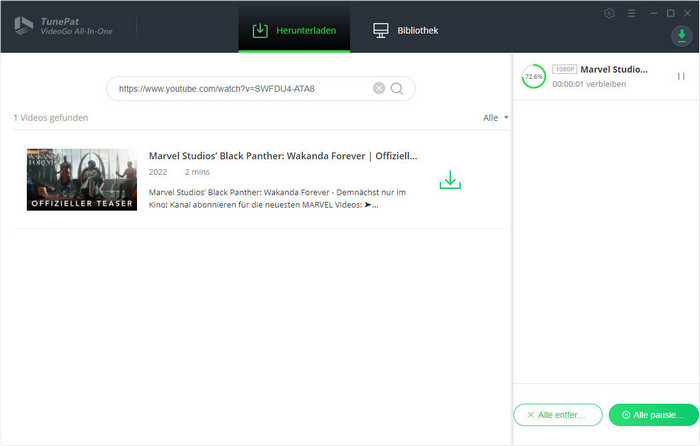Close the TunePat window
700x446 pixels.
click(x=688, y=13)
